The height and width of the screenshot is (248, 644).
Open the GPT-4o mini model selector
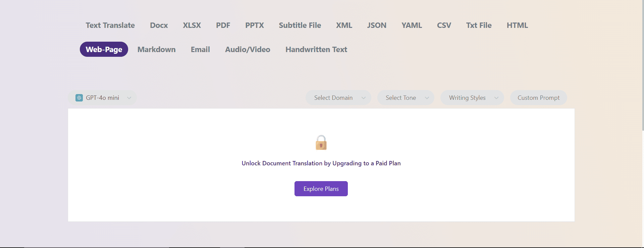[x=102, y=98]
